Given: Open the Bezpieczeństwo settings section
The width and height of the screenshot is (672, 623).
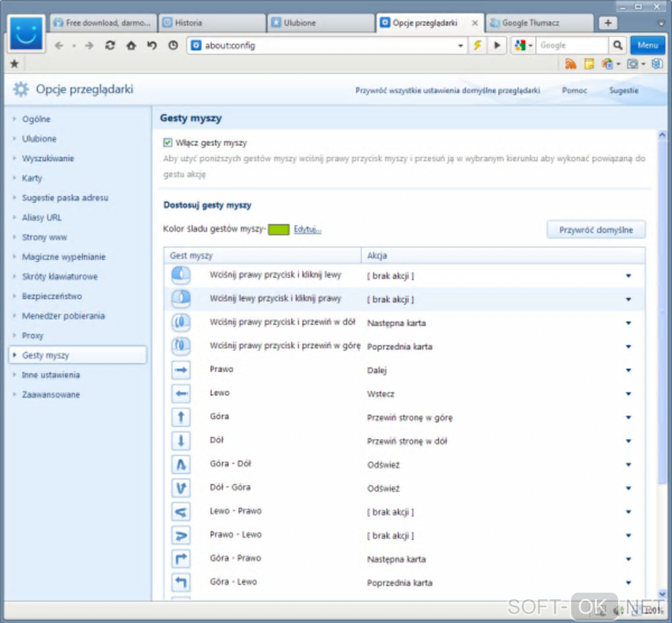Looking at the screenshot, I should click(52, 296).
